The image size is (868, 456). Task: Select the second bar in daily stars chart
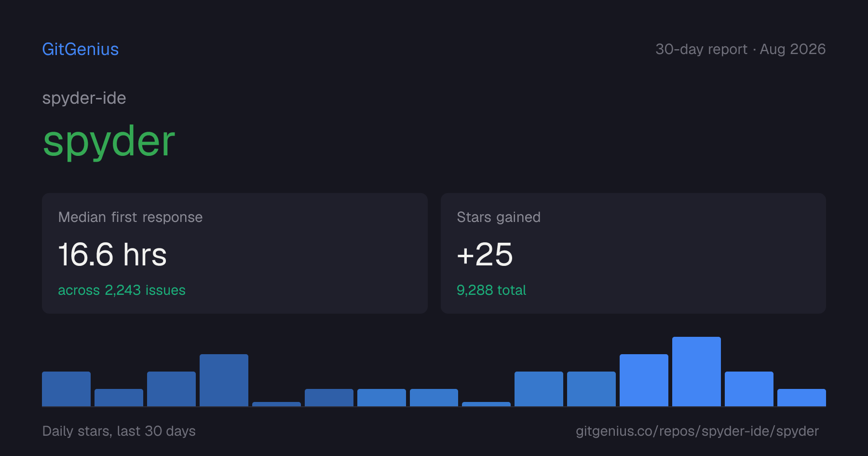tap(119, 398)
